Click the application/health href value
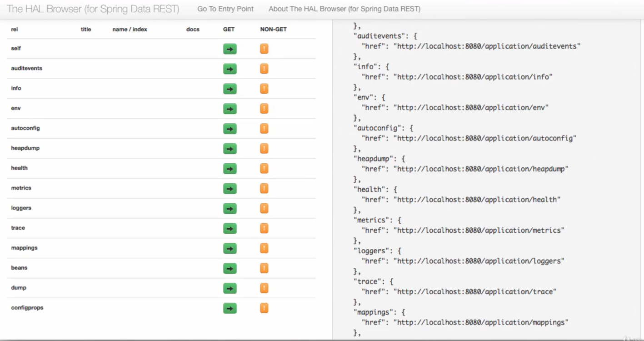This screenshot has width=644, height=341. (x=477, y=199)
